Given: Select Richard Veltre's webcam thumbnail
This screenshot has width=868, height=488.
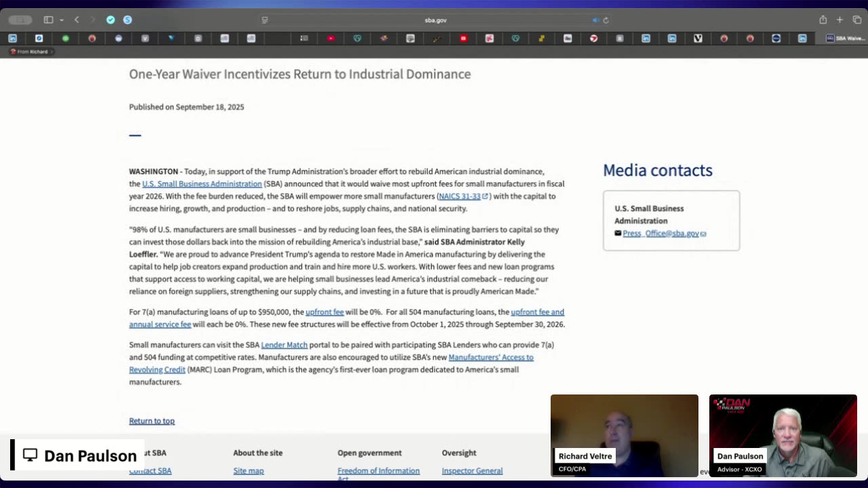Looking at the screenshot, I should [x=625, y=436].
